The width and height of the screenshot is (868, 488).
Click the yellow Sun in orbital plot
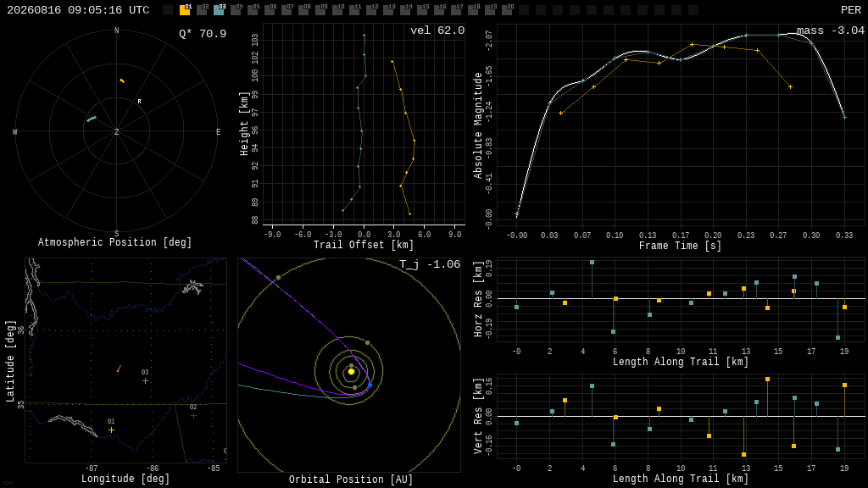click(351, 372)
